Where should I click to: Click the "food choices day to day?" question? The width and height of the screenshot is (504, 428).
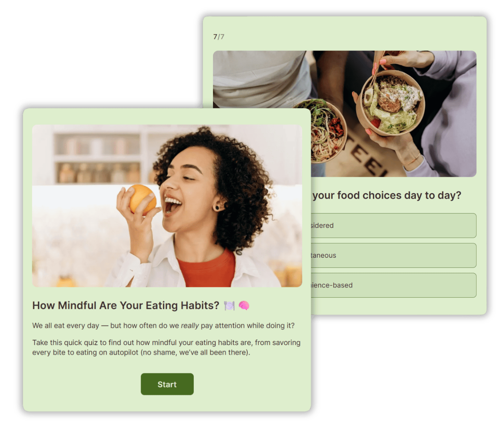coord(387,195)
